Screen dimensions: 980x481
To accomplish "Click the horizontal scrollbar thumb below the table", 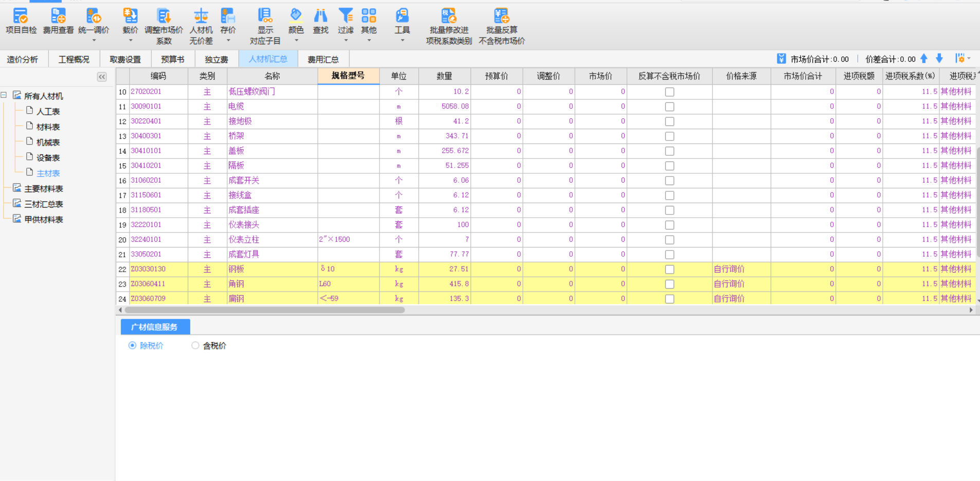I will 264,310.
